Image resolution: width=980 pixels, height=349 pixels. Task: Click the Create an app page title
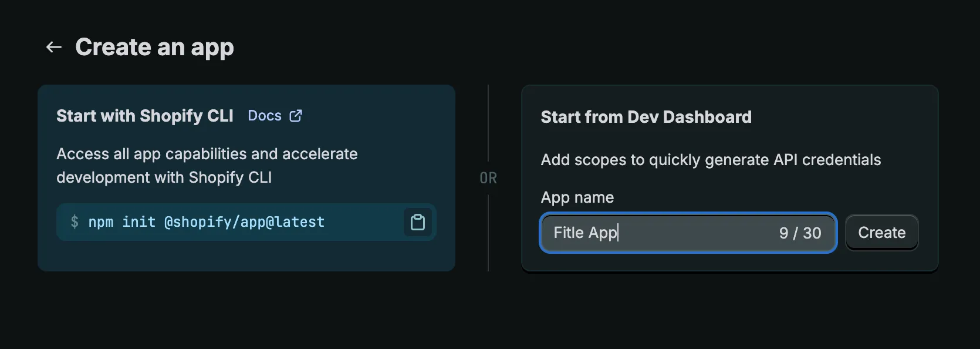pyautogui.click(x=155, y=48)
